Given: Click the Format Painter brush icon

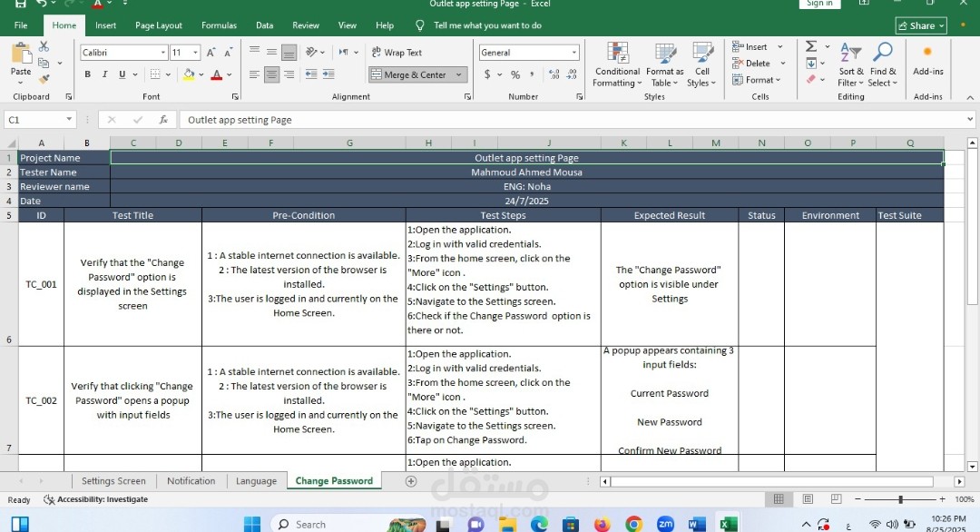Looking at the screenshot, I should point(44,80).
